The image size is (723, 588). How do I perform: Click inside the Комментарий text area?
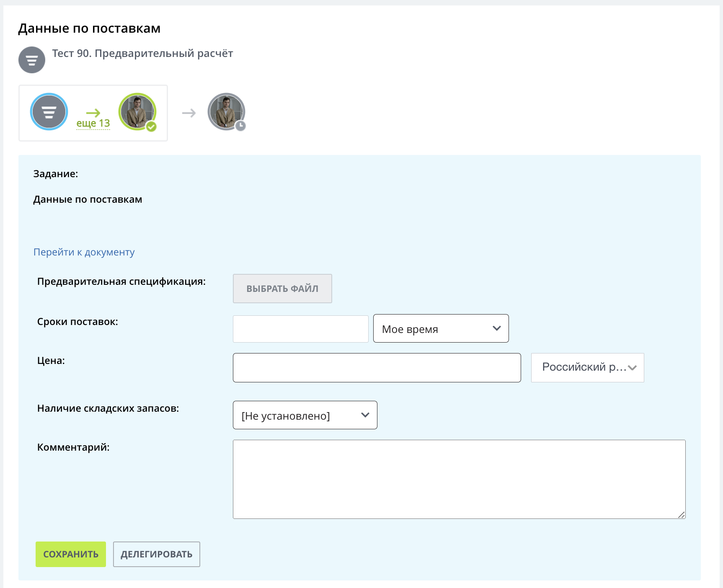459,479
